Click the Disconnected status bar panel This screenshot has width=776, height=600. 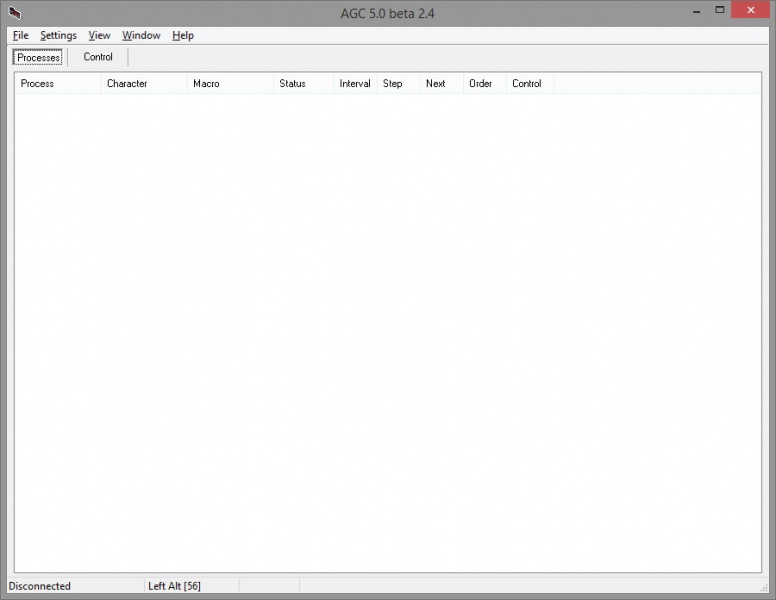74,586
